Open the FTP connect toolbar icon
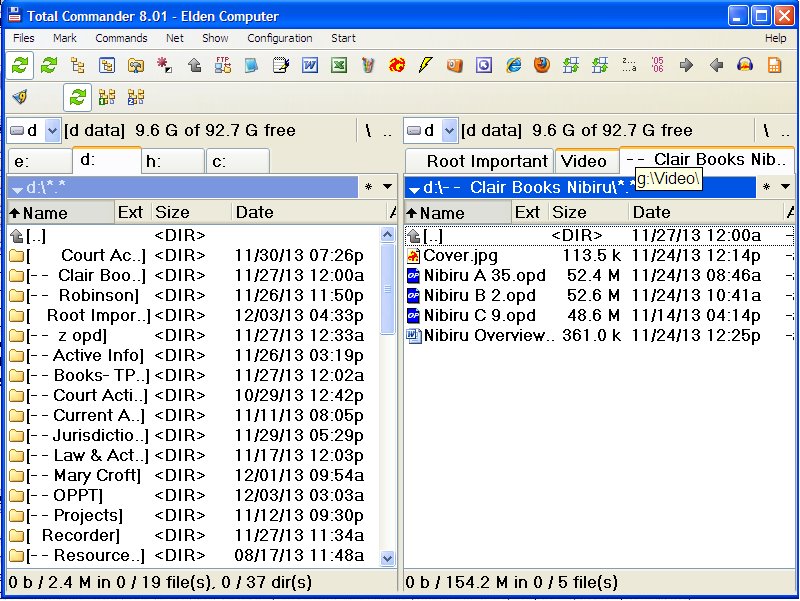 click(x=223, y=65)
